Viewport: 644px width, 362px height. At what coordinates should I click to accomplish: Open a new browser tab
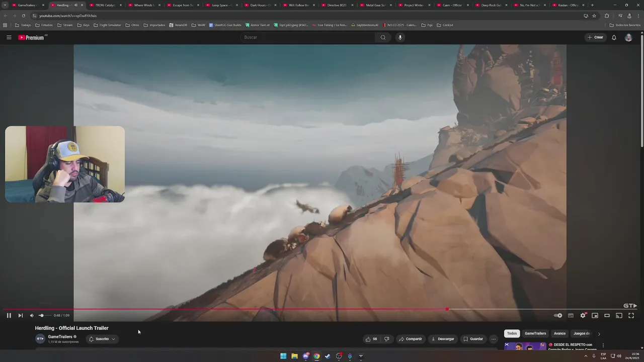point(592,5)
